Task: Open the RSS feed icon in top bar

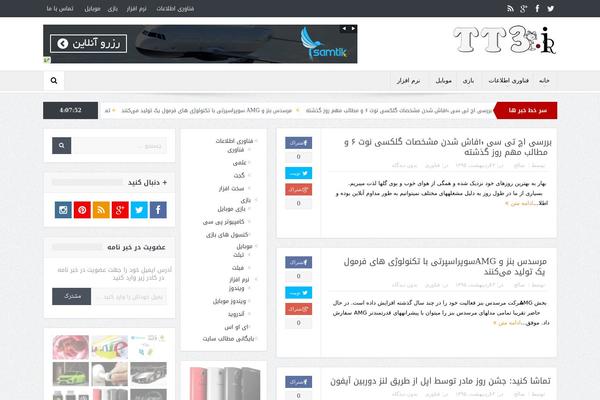Action: pyautogui.click(x=510, y=8)
